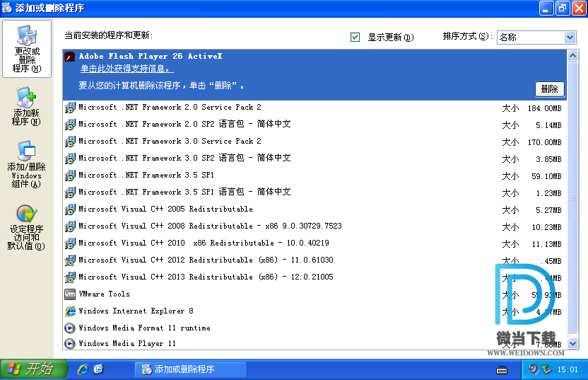588x380 pixels.
Task: Click the VMware Tools vm icon
Action: (70, 294)
